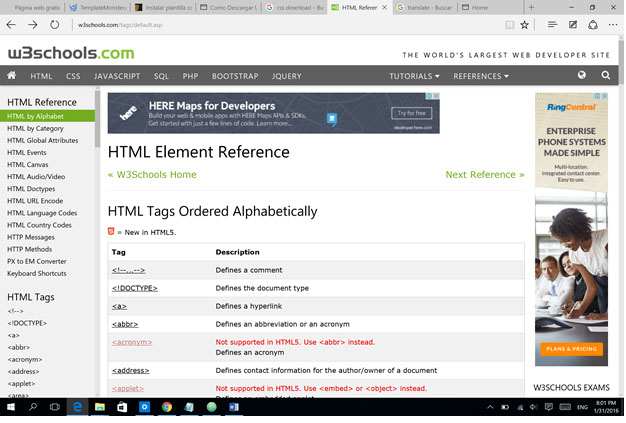Open File Explorer from taskbar
The height and width of the screenshot is (423, 626).
99,407
